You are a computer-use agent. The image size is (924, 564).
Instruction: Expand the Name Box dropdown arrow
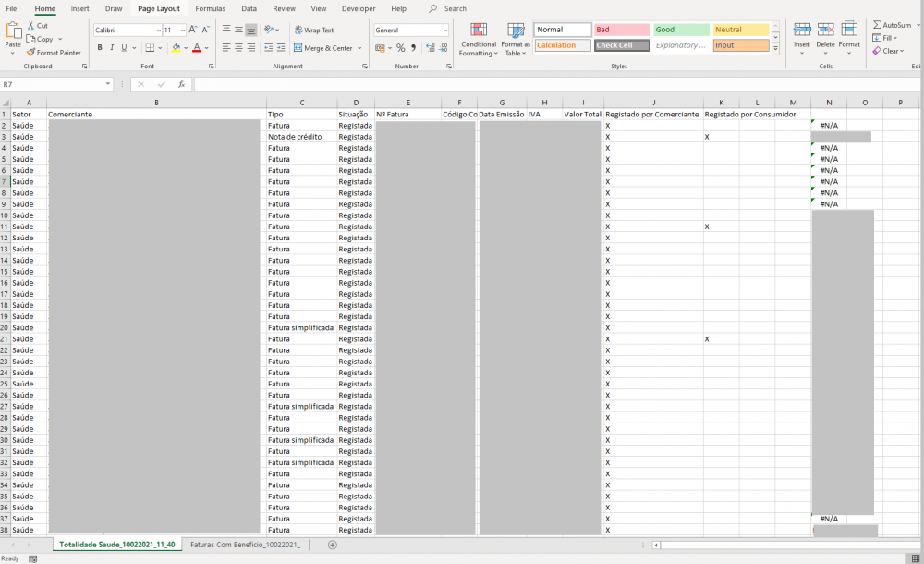[108, 84]
